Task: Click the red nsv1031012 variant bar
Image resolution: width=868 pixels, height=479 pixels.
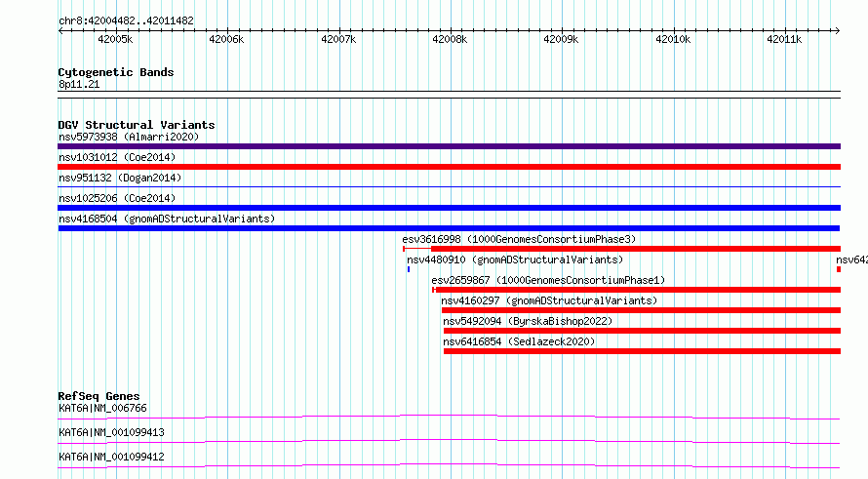Action: (x=449, y=167)
